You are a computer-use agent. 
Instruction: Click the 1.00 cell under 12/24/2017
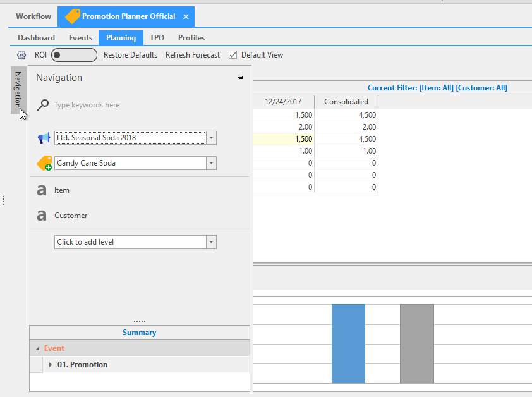point(283,151)
